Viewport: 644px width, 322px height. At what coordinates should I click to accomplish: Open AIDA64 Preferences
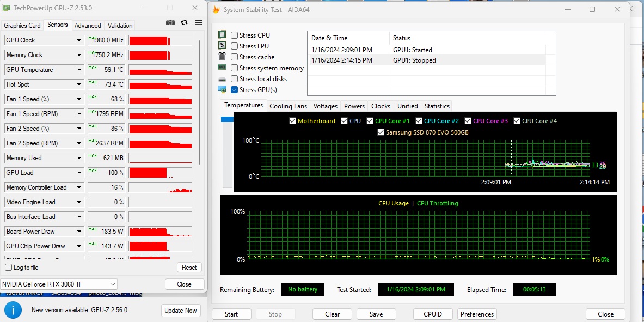coord(477,314)
